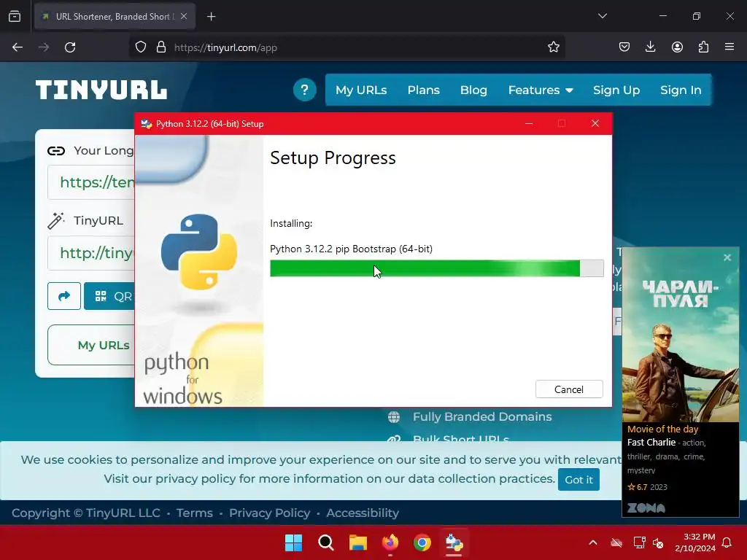This screenshot has width=747, height=560.
Task: Open File Explorer from the taskbar
Action: 357,542
